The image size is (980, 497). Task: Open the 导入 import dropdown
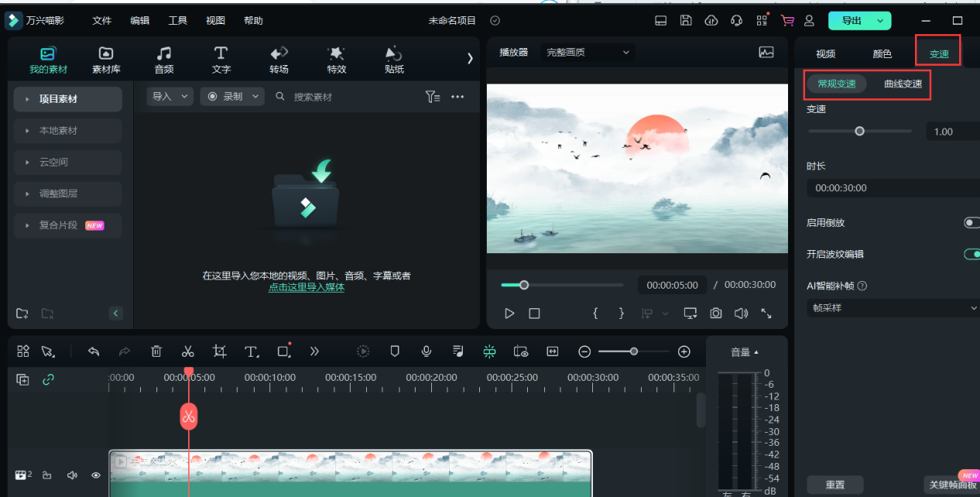point(170,97)
